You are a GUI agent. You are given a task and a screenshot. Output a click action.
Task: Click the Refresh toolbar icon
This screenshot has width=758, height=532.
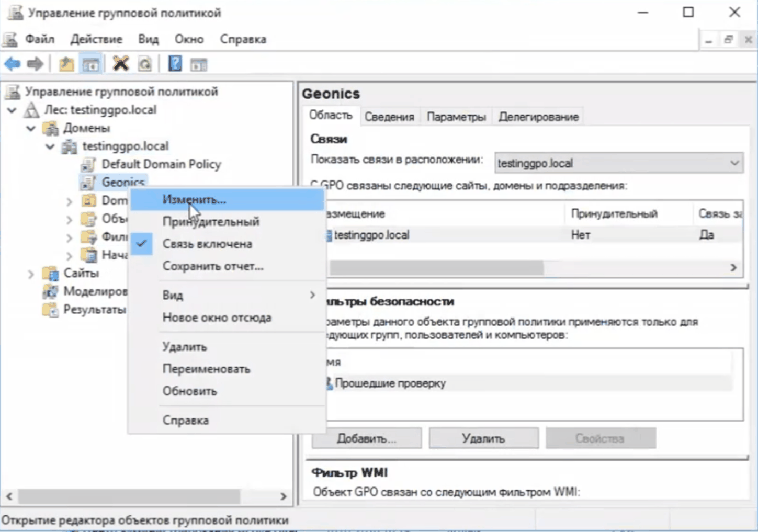145,64
